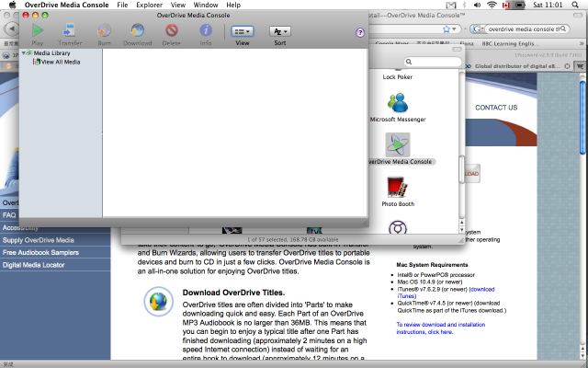Open Supply OverDrive Media link
Screen dimensions: 588x368
tap(39, 240)
